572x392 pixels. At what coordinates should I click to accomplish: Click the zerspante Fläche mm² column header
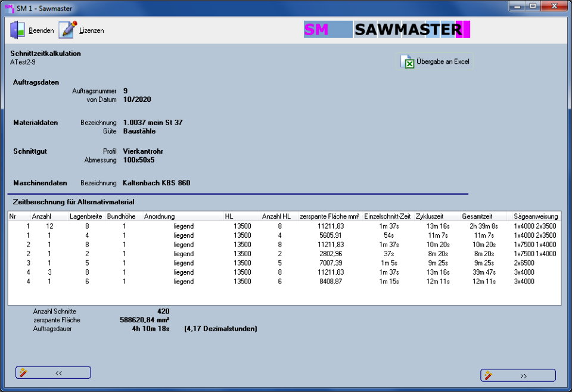click(331, 216)
